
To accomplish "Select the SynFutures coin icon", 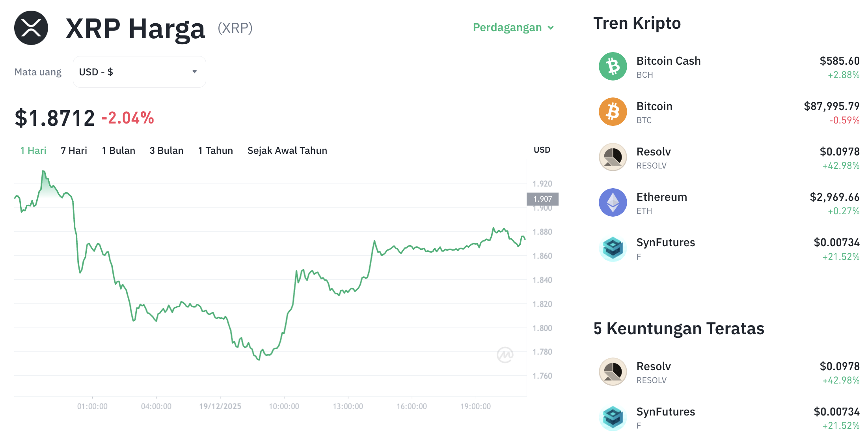I will [x=613, y=248].
